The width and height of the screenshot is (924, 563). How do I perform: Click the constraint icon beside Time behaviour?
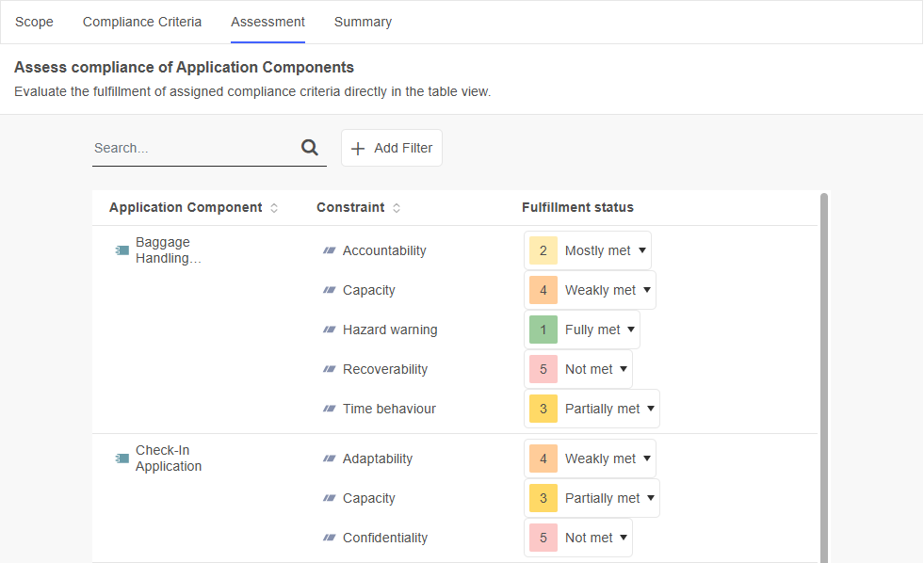[329, 408]
